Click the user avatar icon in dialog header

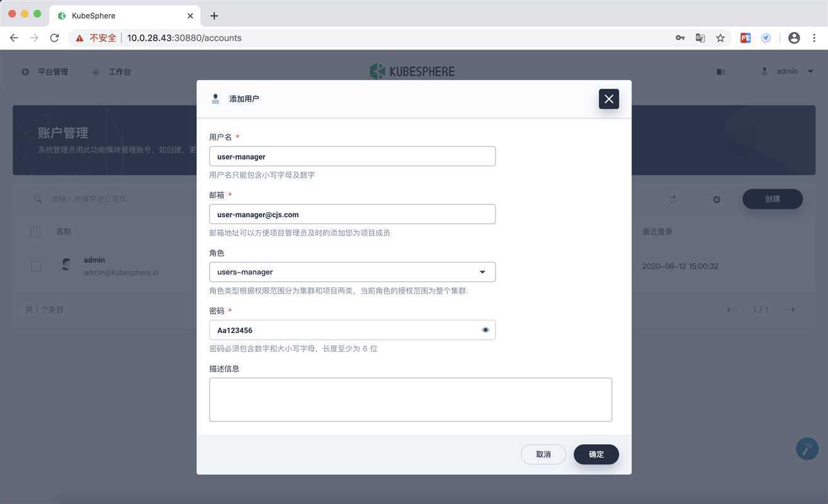point(215,99)
